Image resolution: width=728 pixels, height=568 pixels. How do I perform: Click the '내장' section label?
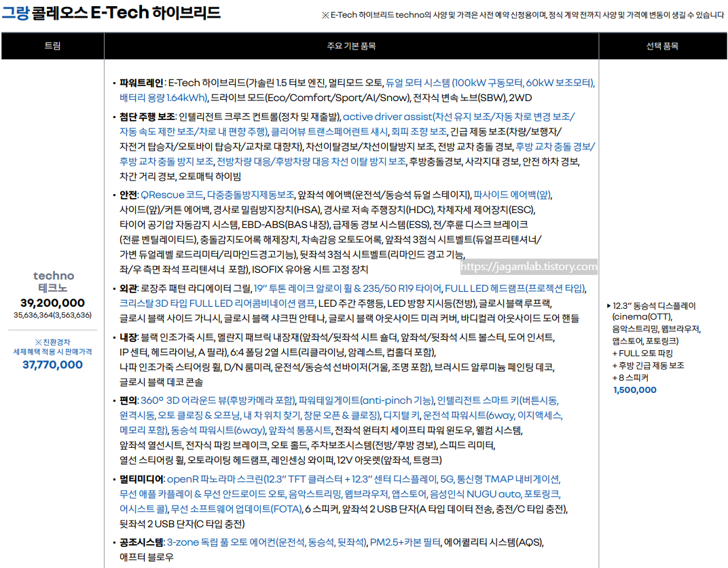[x=128, y=337]
